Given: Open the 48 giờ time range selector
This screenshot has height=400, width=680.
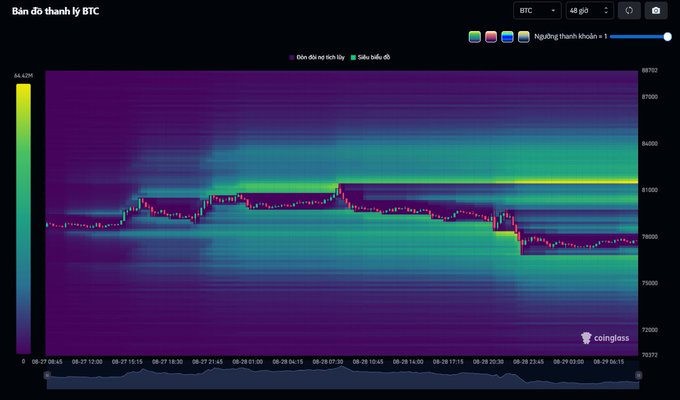Looking at the screenshot, I should click(x=589, y=11).
